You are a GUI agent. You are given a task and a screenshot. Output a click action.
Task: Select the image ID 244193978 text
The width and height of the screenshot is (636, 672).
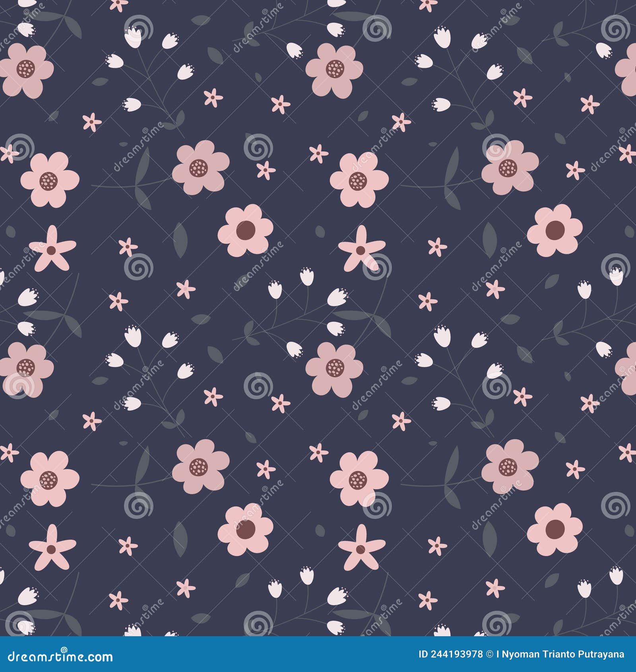(x=451, y=655)
